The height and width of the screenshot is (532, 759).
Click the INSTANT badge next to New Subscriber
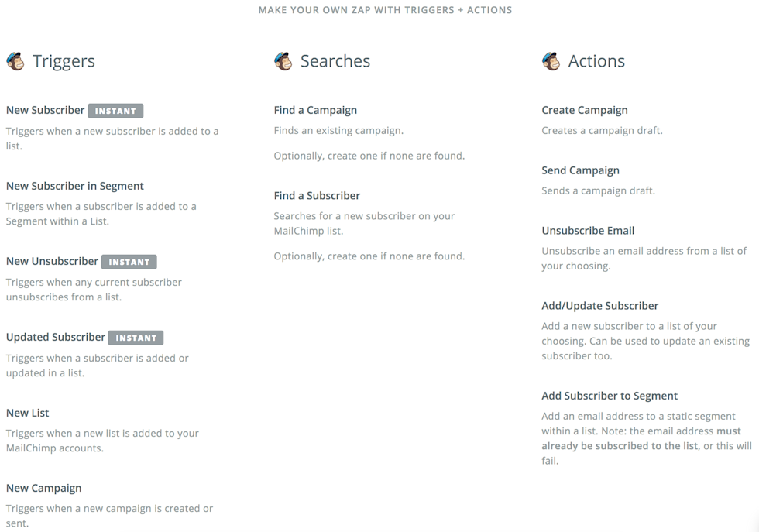(115, 111)
